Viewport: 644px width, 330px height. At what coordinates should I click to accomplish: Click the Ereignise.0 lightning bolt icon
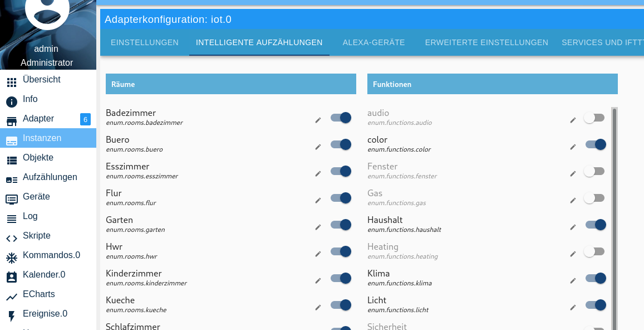[x=12, y=316]
